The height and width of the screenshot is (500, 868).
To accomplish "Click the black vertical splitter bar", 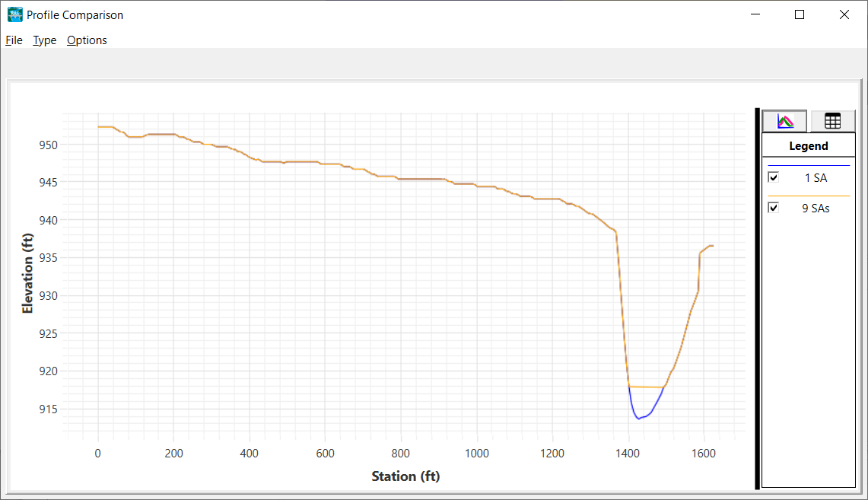I will (757, 298).
